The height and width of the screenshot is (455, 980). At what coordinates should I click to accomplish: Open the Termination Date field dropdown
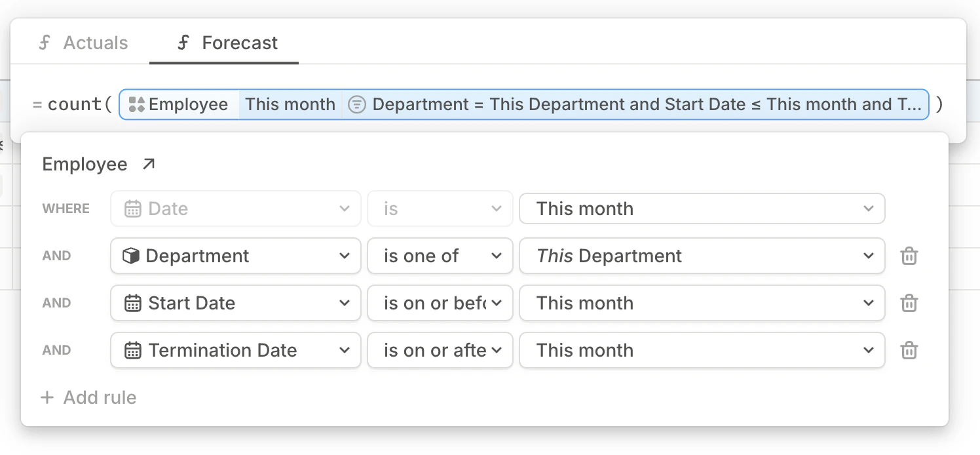click(236, 350)
